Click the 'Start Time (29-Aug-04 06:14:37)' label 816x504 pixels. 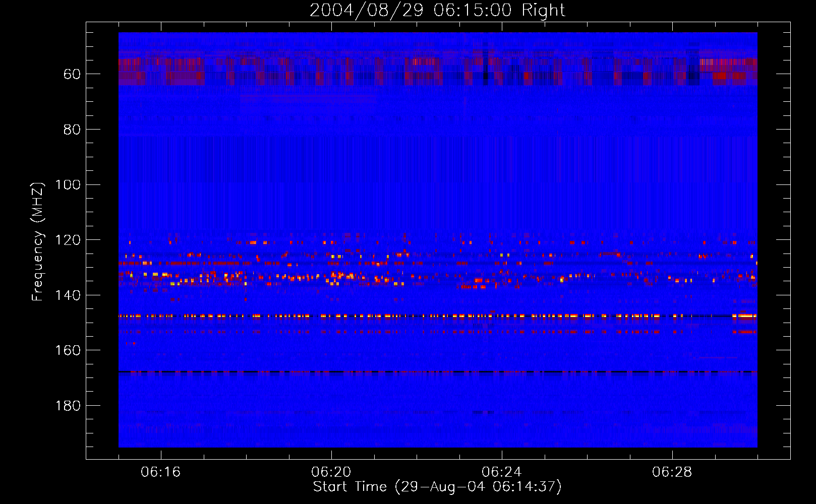pos(437,487)
